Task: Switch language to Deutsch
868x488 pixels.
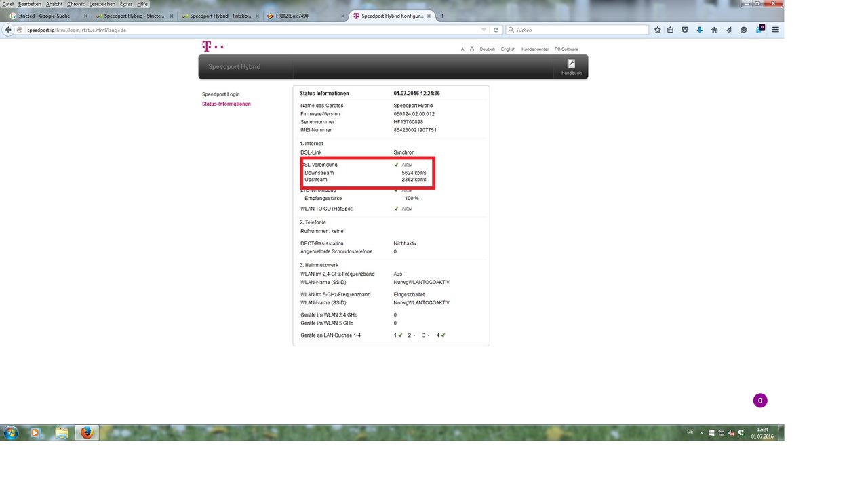Action: pyautogui.click(x=488, y=49)
